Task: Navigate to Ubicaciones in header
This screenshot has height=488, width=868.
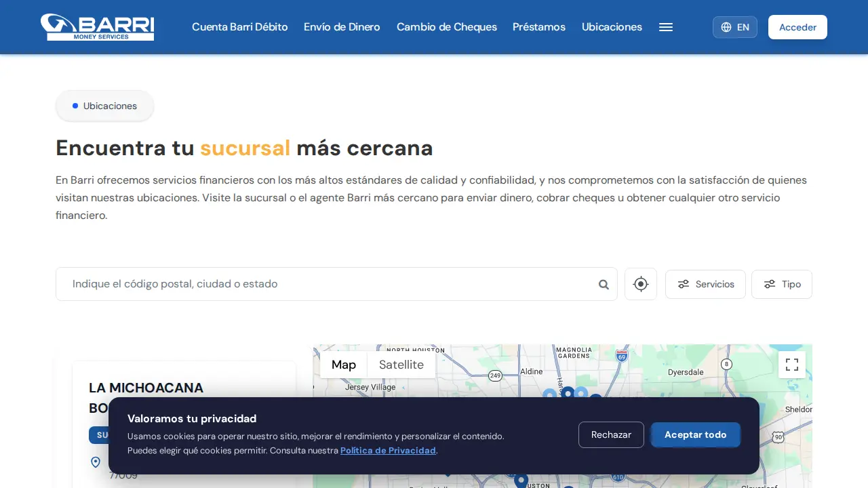Action: pos(612,27)
